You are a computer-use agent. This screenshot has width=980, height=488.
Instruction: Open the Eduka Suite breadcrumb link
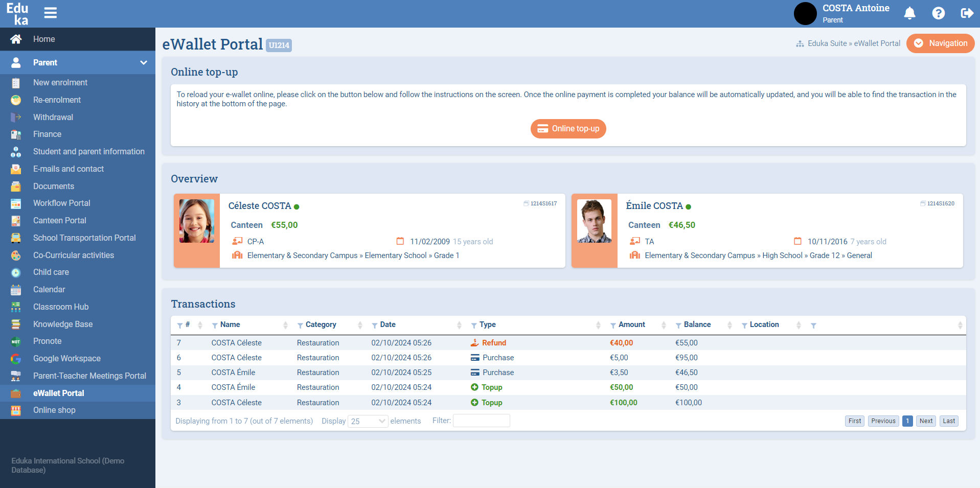tap(826, 43)
